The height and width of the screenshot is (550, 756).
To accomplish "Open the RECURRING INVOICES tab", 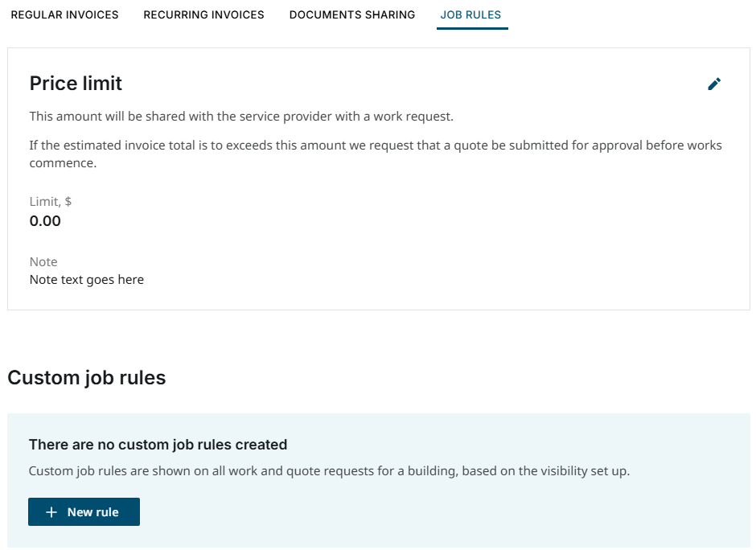I will 203,14.
